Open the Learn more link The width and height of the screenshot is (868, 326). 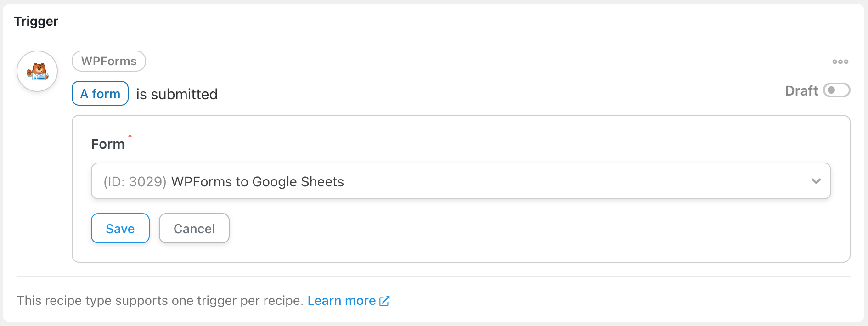[x=342, y=301]
